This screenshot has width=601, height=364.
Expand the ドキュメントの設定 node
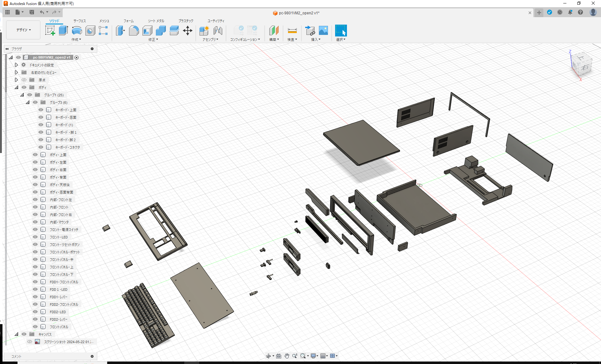[16, 65]
